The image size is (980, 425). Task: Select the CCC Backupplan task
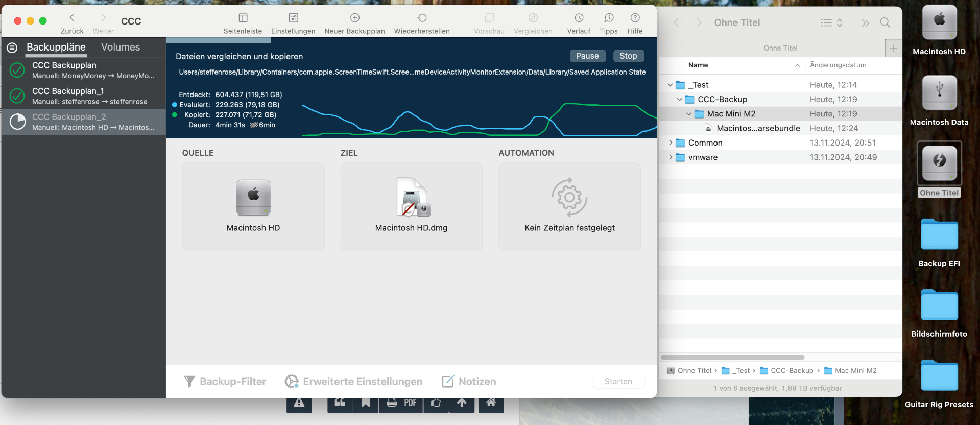pyautogui.click(x=84, y=70)
